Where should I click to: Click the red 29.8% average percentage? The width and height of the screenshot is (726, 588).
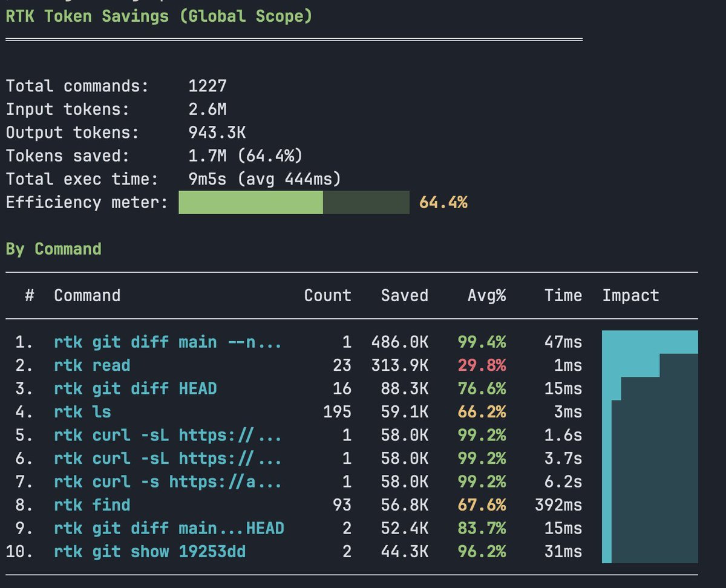pos(482,365)
